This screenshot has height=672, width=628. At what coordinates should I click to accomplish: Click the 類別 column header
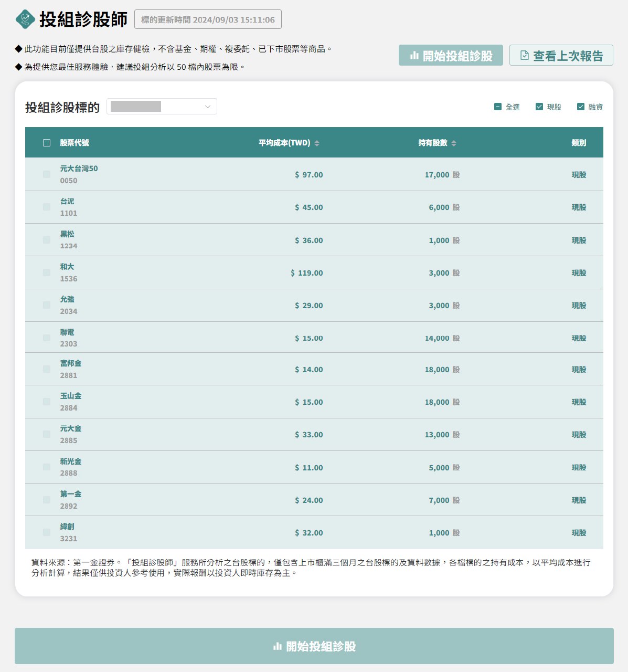(x=579, y=143)
